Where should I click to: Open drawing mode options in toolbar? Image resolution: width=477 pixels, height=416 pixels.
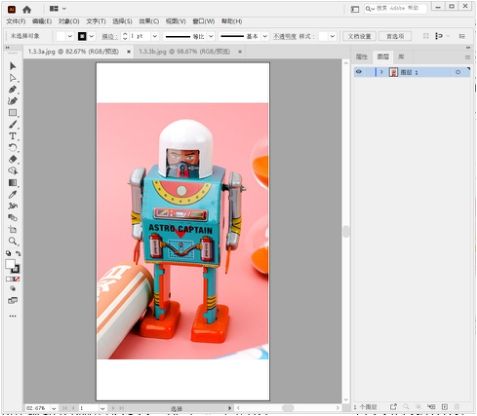click(x=13, y=288)
